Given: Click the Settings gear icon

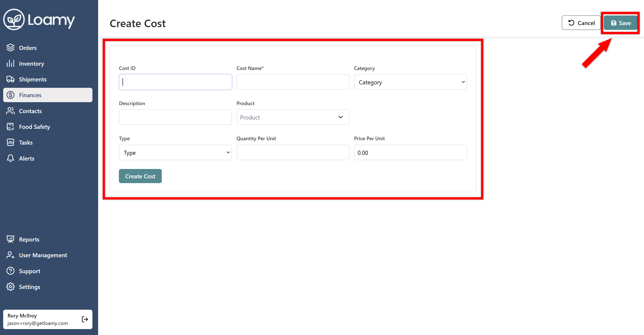Looking at the screenshot, I should click(x=10, y=286).
